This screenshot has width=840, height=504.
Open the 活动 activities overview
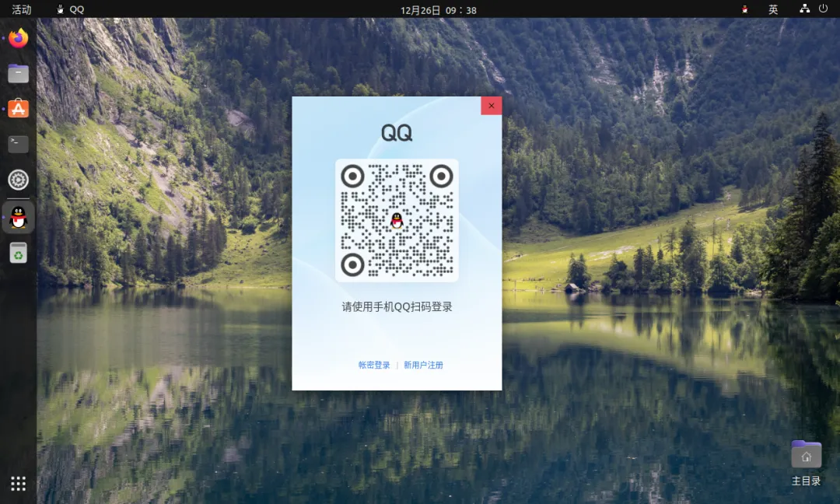(x=22, y=9)
